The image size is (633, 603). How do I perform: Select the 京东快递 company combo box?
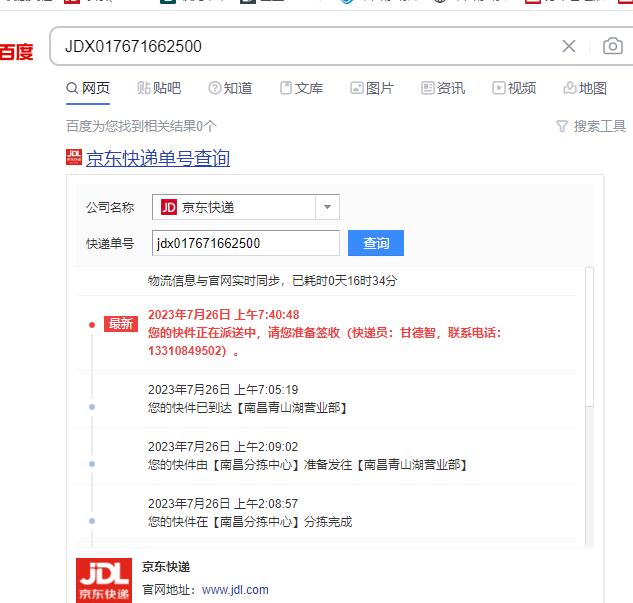245,207
